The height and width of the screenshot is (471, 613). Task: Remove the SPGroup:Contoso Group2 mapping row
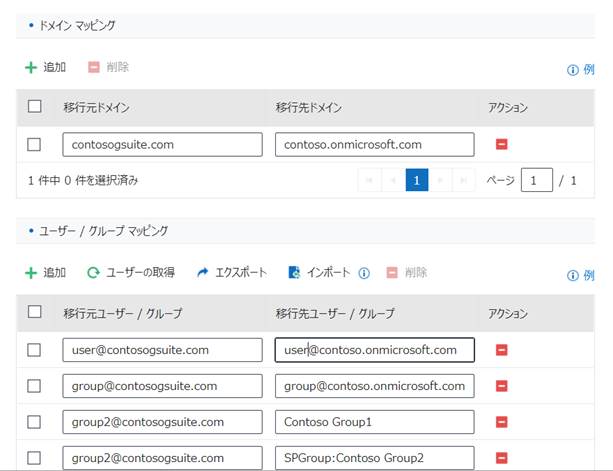502,458
